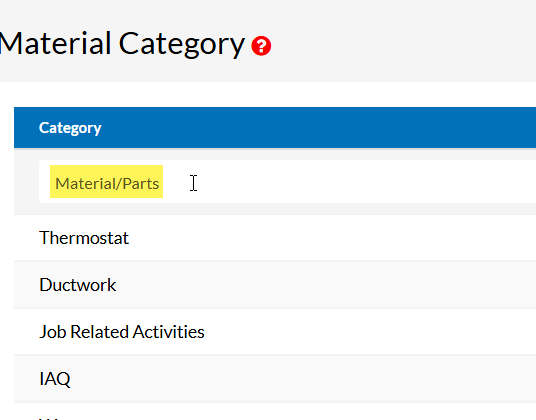
Task: Open the Job Related Activities category
Action: pos(275,331)
